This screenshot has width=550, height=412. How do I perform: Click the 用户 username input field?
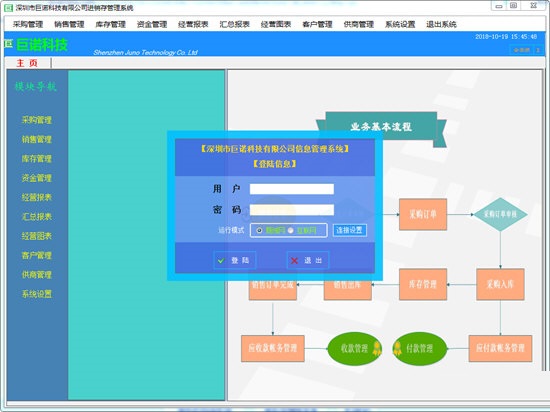tap(292, 189)
